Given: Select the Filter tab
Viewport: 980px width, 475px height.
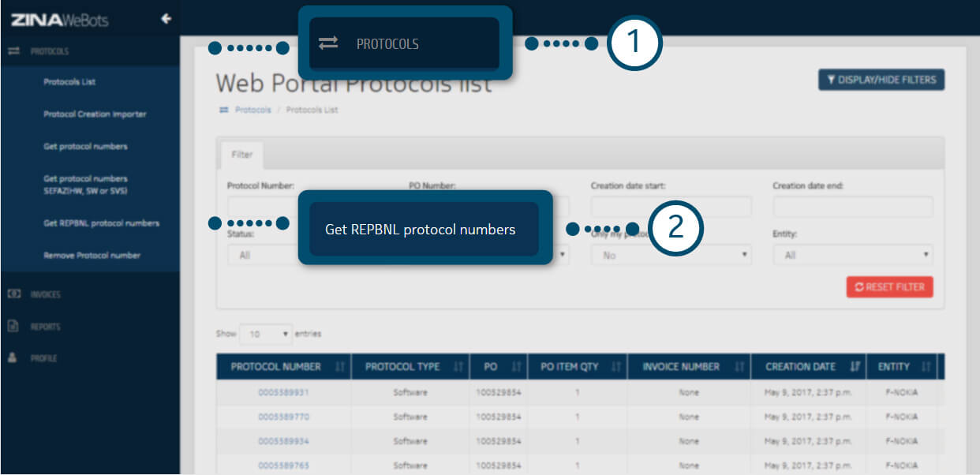Looking at the screenshot, I should [242, 155].
